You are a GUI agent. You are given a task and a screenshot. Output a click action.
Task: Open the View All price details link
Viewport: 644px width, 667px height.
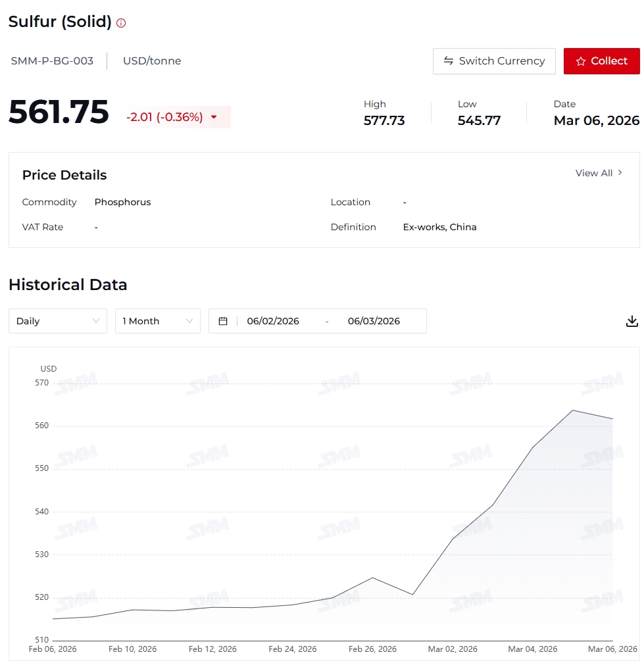point(594,173)
